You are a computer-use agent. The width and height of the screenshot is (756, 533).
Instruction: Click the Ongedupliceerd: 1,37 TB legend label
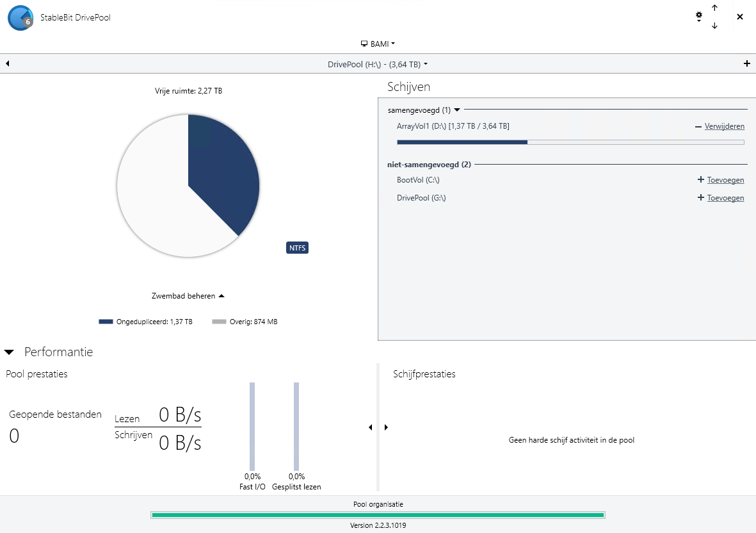click(x=154, y=322)
